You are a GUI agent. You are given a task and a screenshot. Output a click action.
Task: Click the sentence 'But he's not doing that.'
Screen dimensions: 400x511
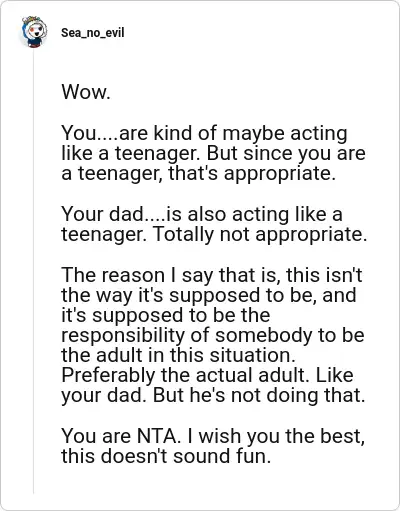coord(259,395)
